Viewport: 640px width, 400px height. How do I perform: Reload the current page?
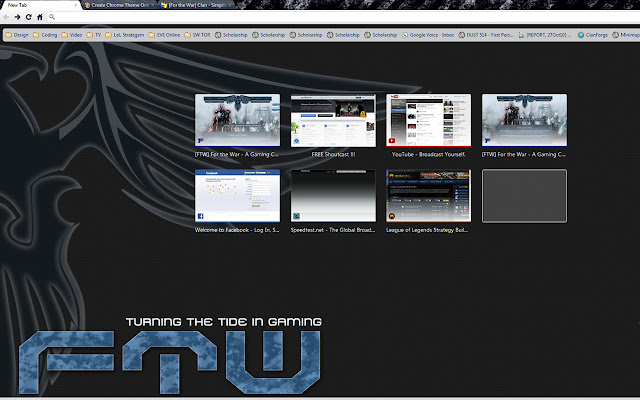(x=28, y=17)
